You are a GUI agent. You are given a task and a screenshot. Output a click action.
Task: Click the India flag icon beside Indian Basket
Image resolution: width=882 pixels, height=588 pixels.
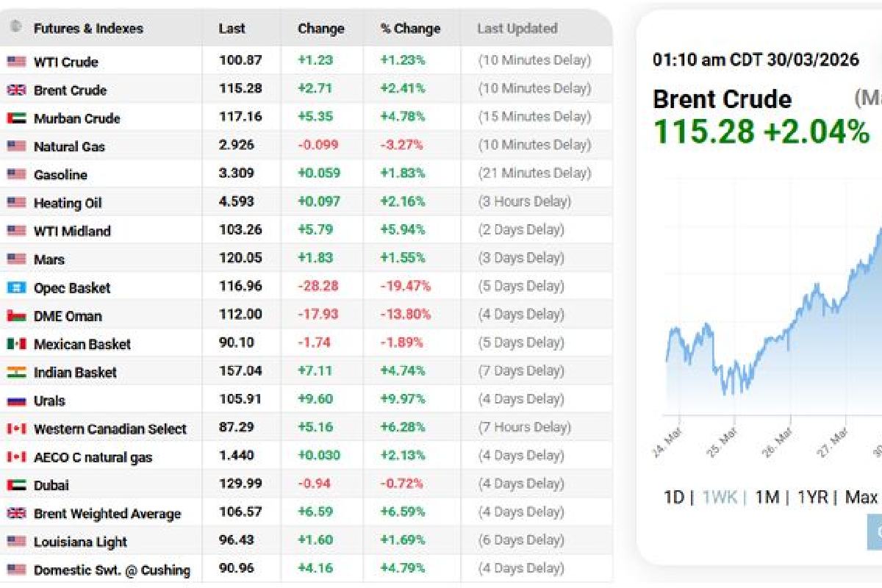(16, 373)
